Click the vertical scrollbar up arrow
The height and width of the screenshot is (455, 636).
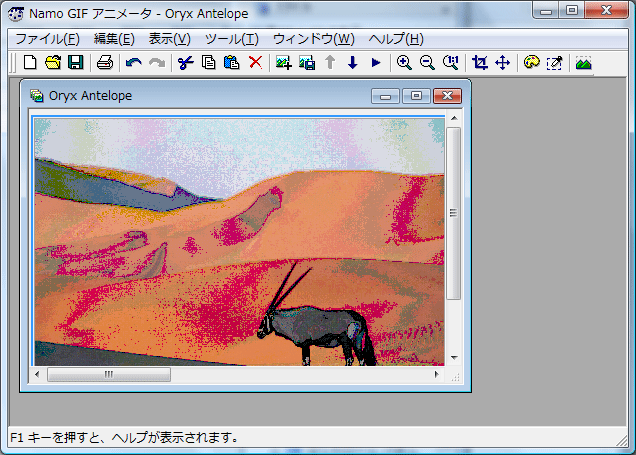click(x=454, y=118)
